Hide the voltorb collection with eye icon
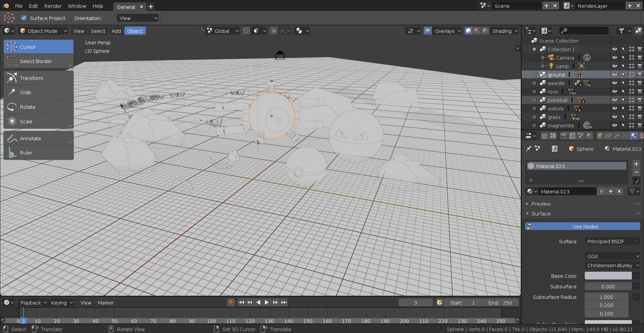 [x=615, y=108]
